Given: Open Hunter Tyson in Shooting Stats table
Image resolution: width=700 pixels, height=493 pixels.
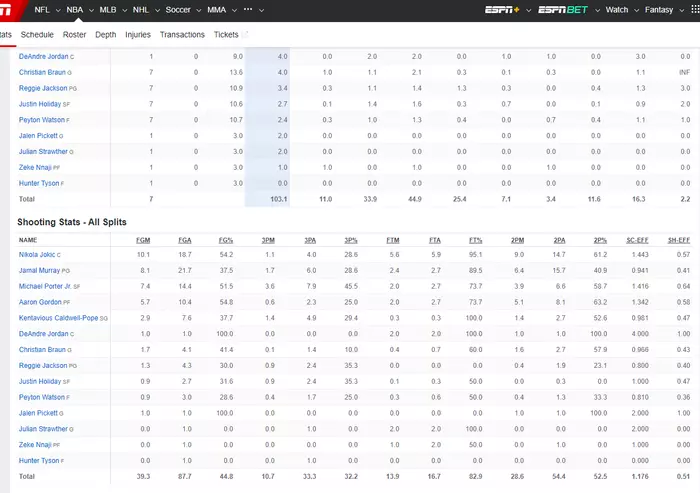Looking at the screenshot, I should [39, 460].
